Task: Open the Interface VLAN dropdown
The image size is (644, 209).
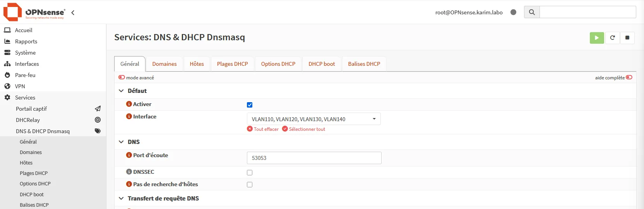Action: coord(314,119)
